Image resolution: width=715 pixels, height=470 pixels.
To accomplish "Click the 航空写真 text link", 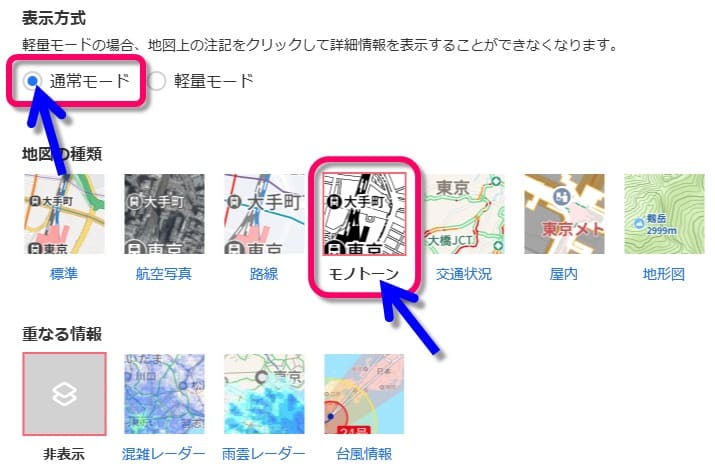I will [x=164, y=274].
